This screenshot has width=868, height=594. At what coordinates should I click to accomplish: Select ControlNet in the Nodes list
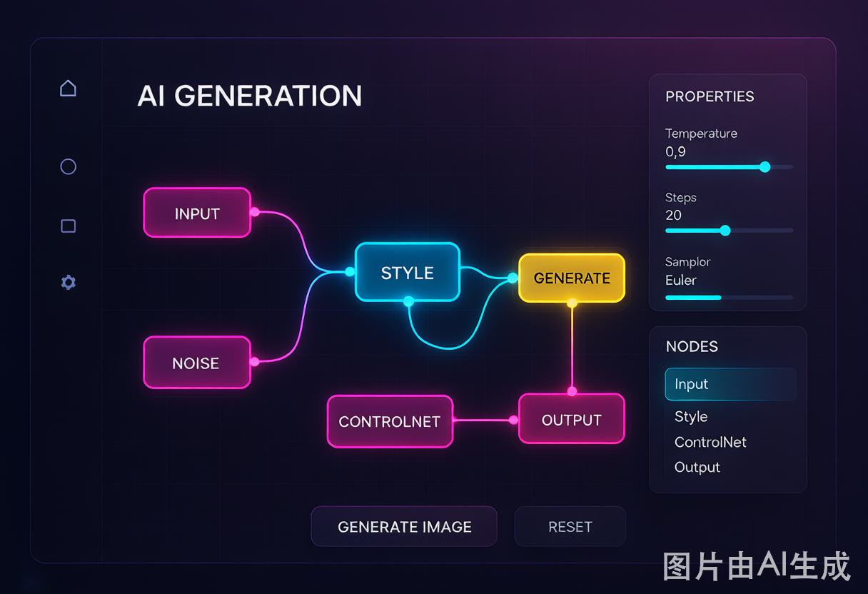(x=710, y=442)
